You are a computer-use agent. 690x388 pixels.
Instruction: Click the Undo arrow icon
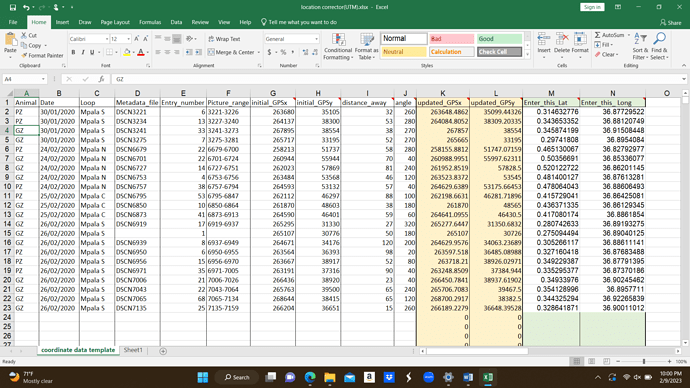pyautogui.click(x=26, y=7)
